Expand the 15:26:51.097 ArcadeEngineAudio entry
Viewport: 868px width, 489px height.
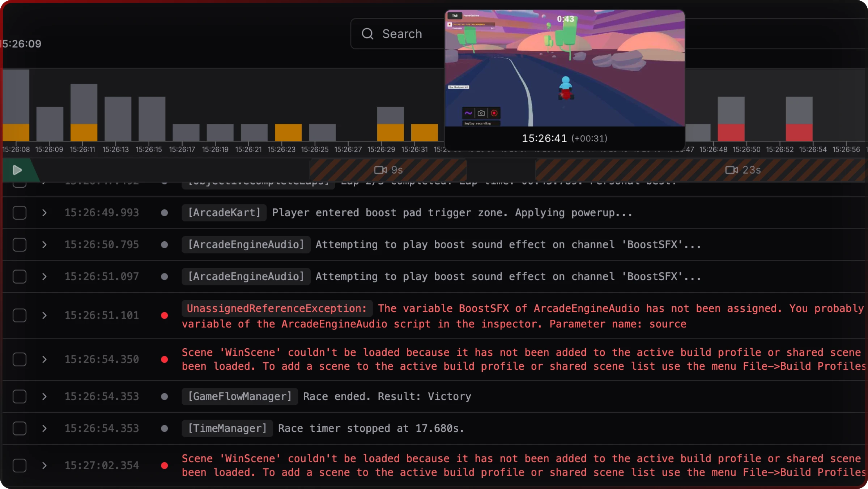44,276
